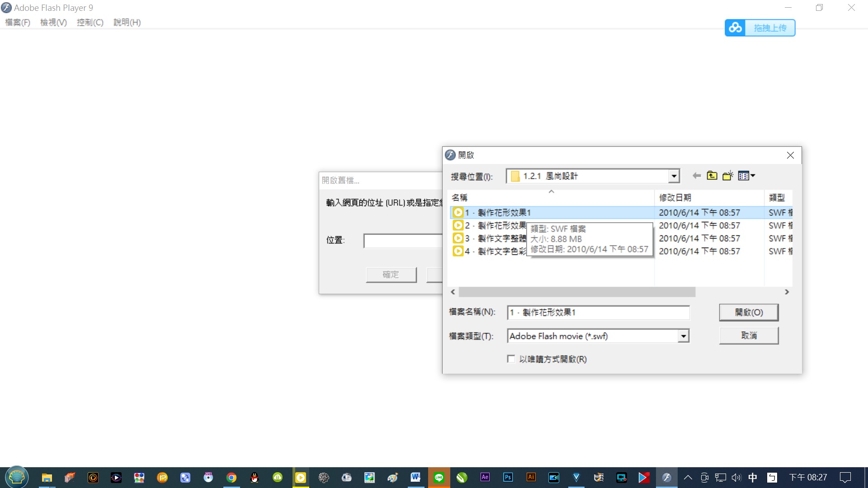This screenshot has width=868, height=488.
Task: Click the Cancel (取消) button
Action: coord(749,336)
